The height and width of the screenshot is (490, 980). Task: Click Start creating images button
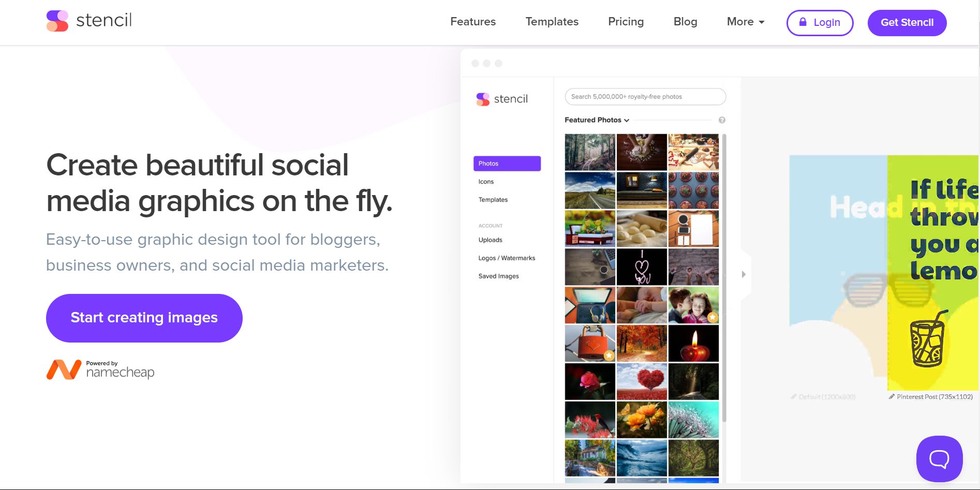[x=144, y=318]
